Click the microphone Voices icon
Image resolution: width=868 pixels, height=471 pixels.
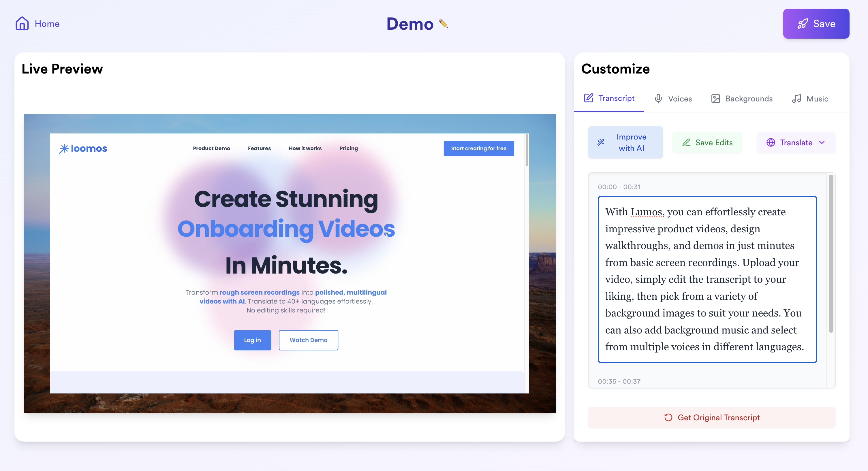(x=658, y=98)
